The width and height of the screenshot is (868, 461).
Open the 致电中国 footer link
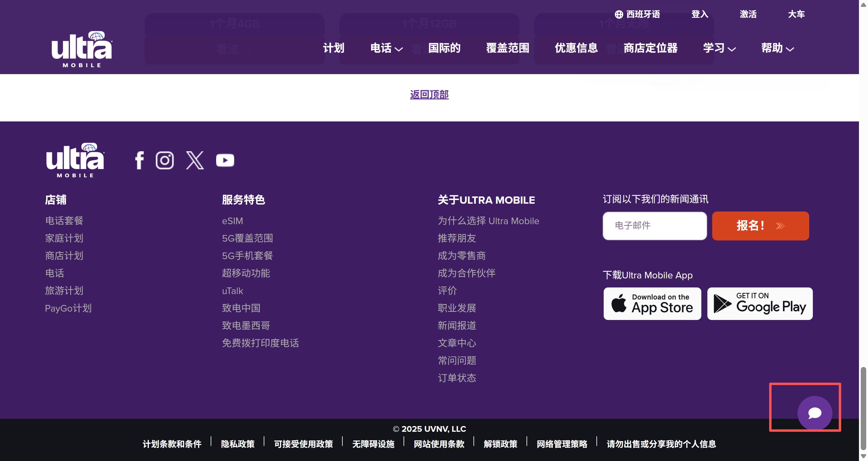(x=241, y=308)
